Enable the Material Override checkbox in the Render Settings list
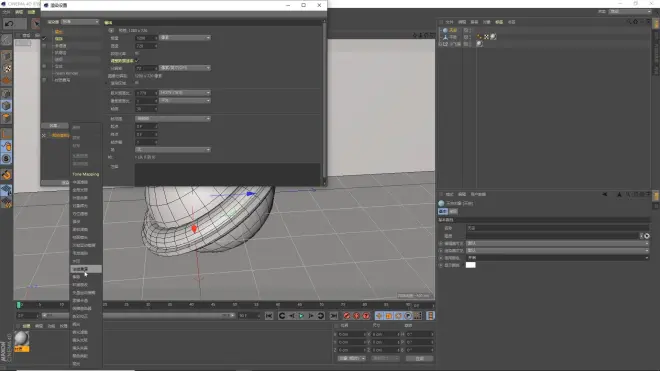660x371 pixels. click(44, 80)
